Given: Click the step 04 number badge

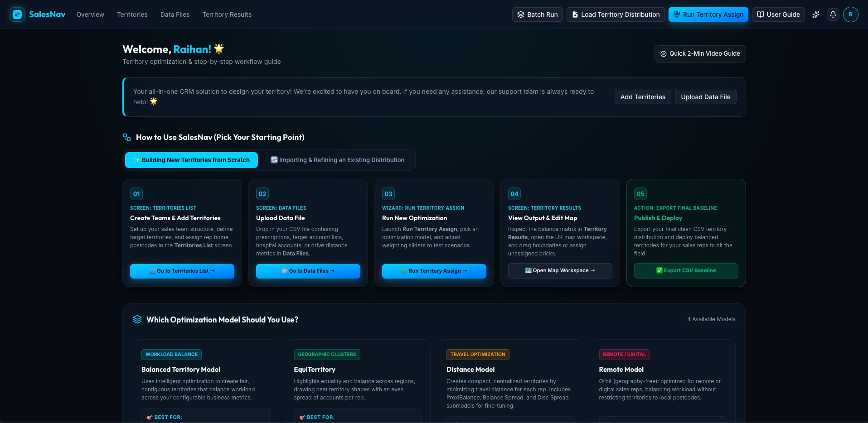Looking at the screenshot, I should (514, 194).
